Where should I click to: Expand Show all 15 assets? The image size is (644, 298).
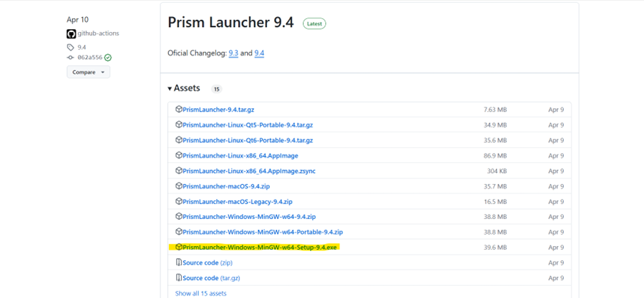point(200,294)
